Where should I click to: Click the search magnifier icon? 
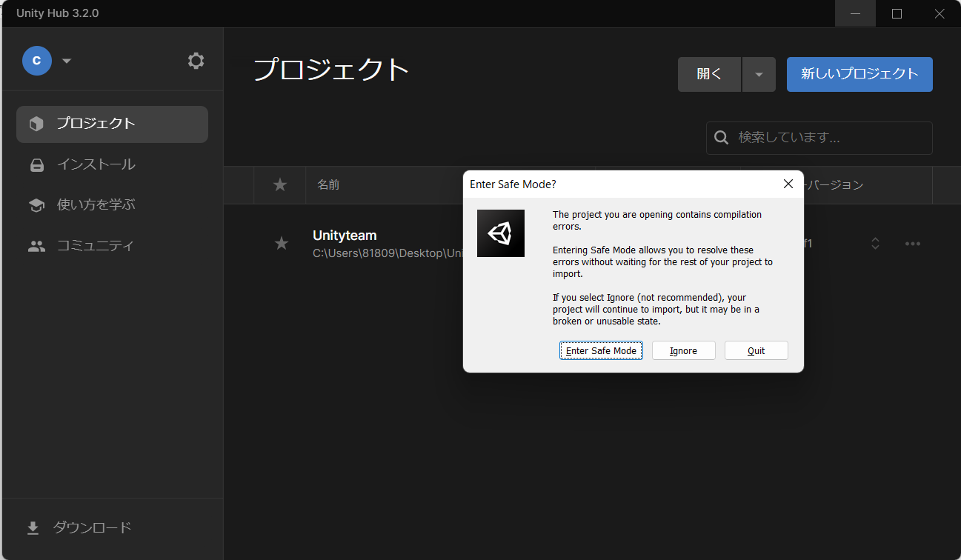(721, 138)
